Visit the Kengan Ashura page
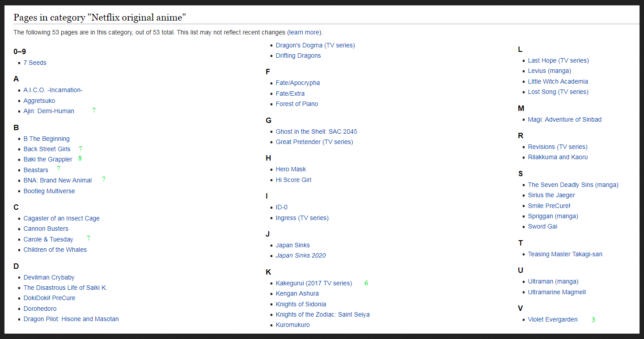 point(297,293)
